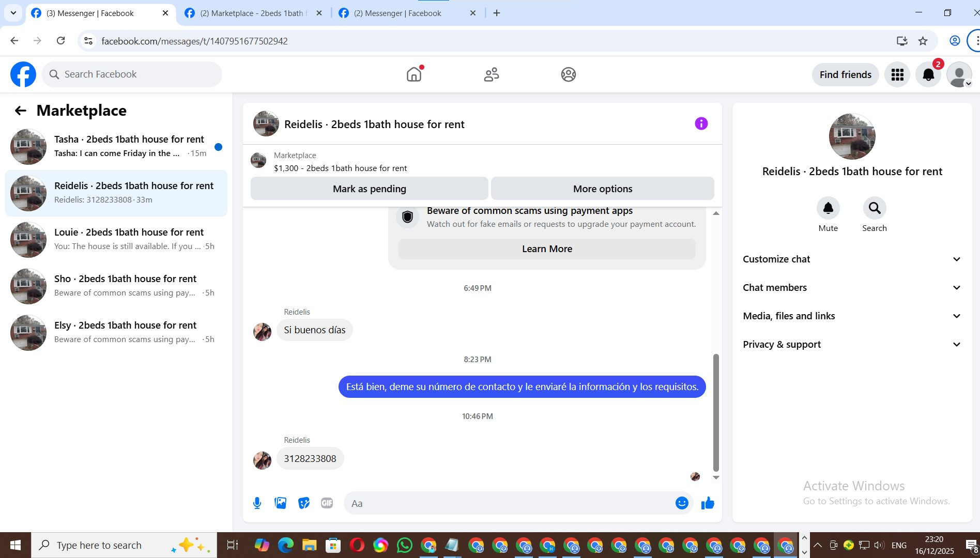Expand Media, files and links section
The image size is (980, 558).
click(x=852, y=316)
